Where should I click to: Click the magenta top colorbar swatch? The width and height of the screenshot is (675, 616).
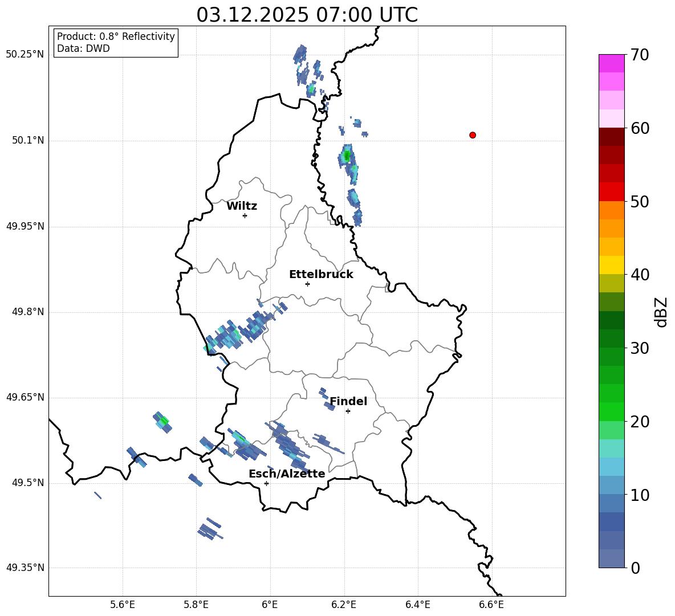point(612,64)
